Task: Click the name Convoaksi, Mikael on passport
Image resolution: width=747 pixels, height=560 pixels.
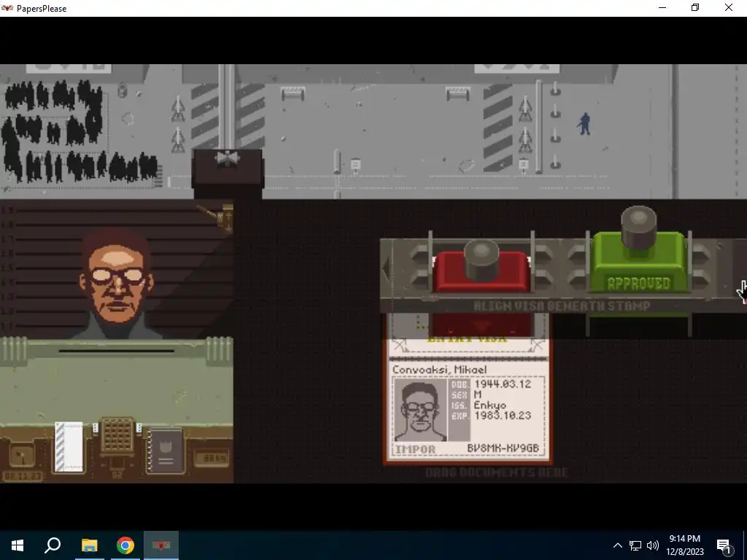Action: click(x=439, y=370)
